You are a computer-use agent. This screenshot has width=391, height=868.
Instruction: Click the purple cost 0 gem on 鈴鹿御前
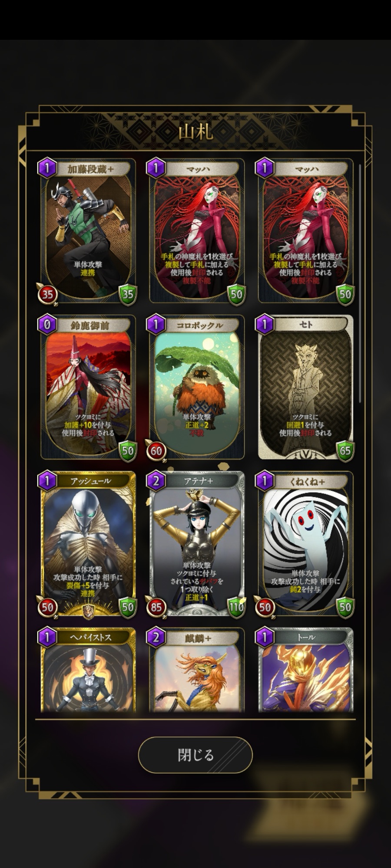click(x=47, y=325)
